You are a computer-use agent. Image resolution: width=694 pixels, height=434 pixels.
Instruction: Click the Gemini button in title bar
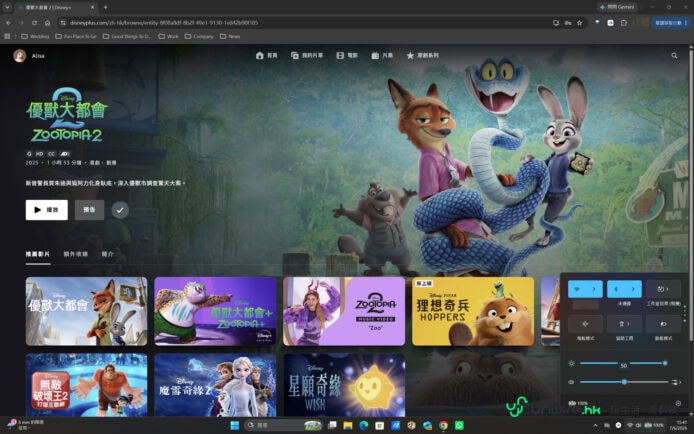pyautogui.click(x=617, y=7)
